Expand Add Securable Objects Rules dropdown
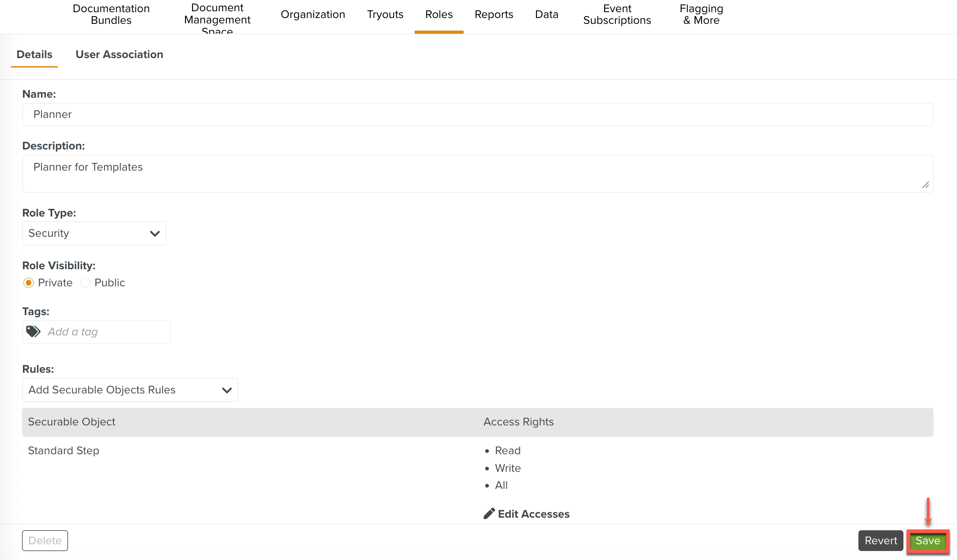 tap(130, 390)
